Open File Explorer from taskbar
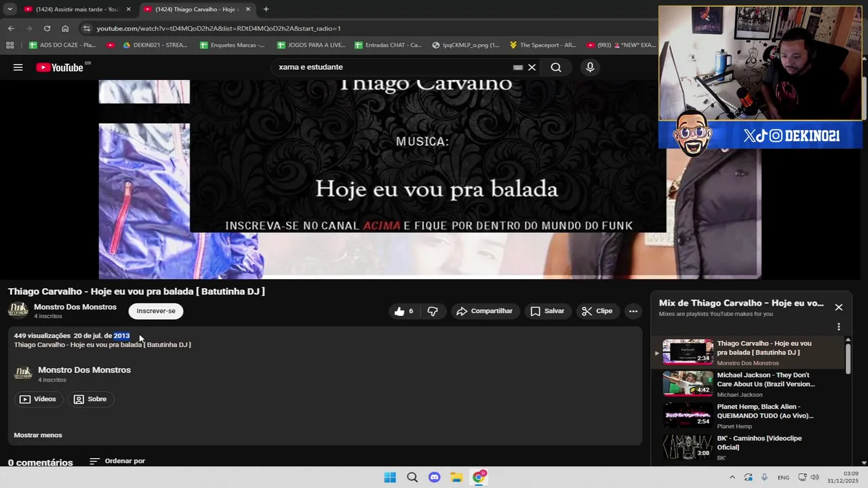This screenshot has width=868, height=488. click(x=456, y=477)
